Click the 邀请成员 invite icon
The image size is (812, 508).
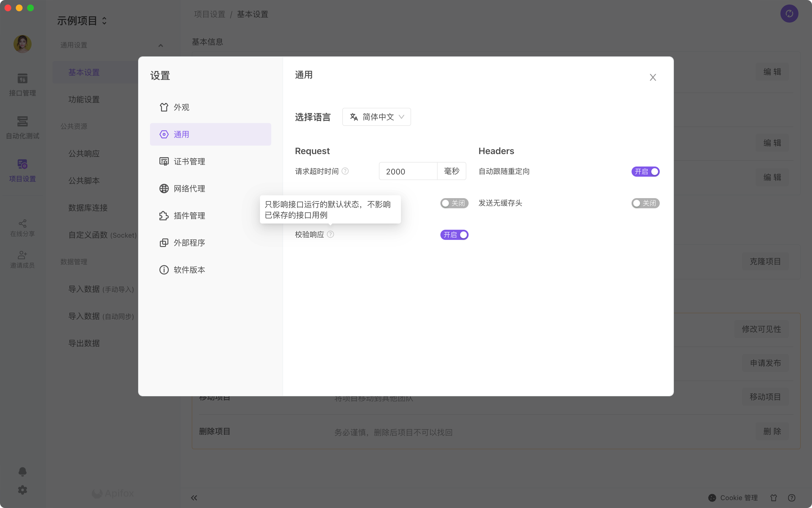coord(23,259)
